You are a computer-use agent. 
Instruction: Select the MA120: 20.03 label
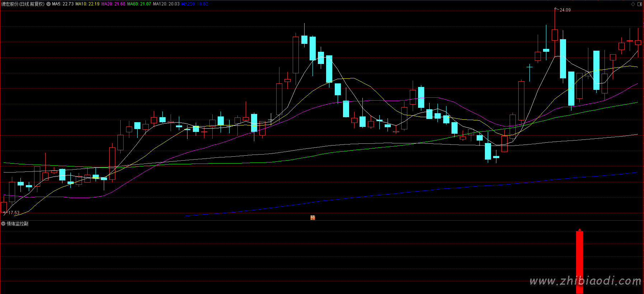pyautogui.click(x=166, y=4)
